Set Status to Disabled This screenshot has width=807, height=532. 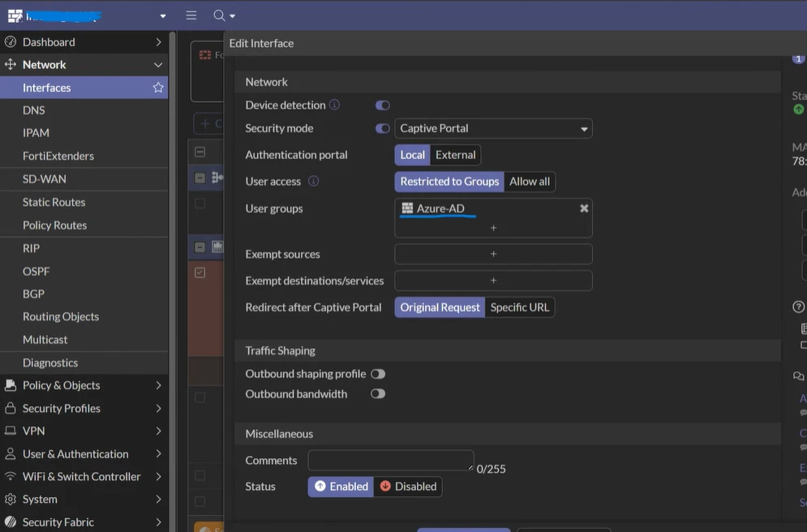408,487
